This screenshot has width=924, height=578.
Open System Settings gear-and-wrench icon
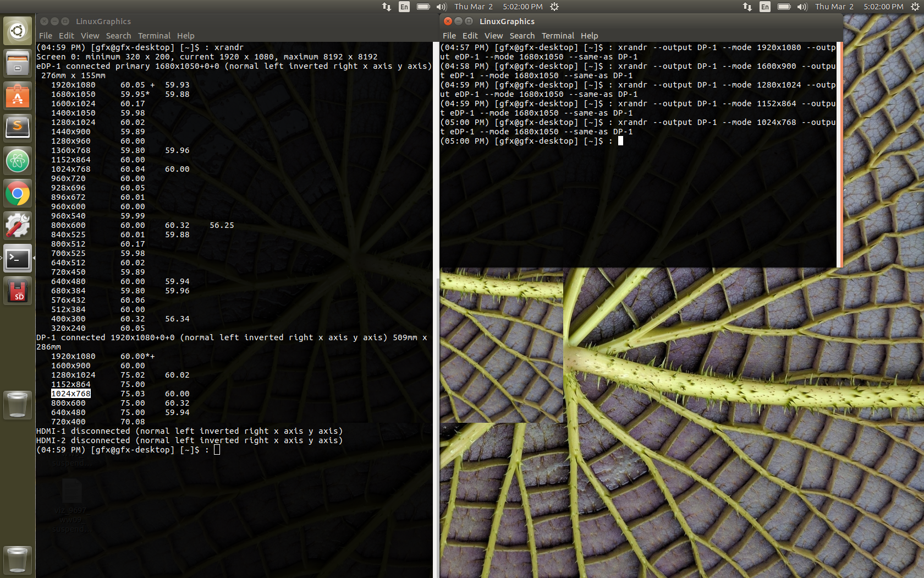(18, 226)
